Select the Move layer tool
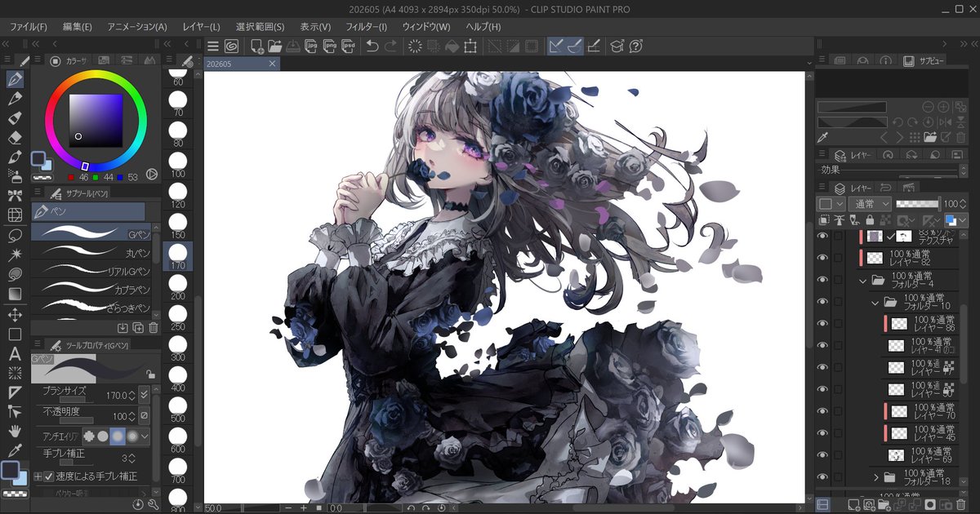This screenshot has width=980, height=514. point(15,315)
